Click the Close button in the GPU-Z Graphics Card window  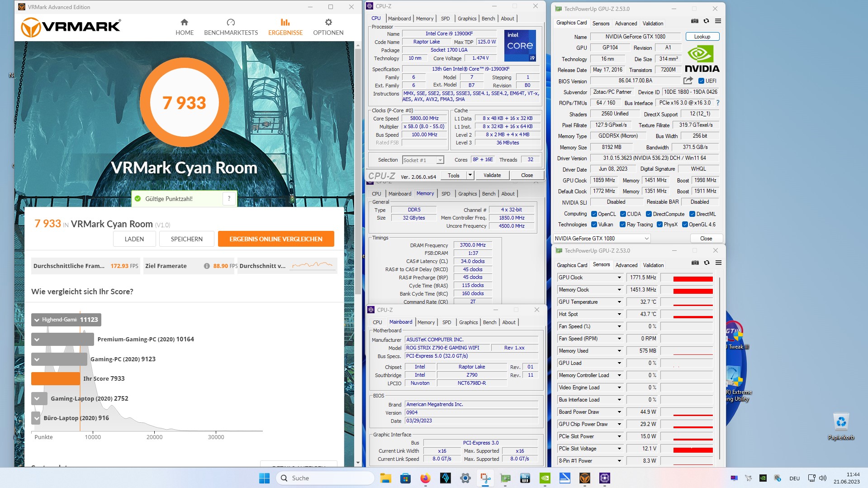point(706,239)
